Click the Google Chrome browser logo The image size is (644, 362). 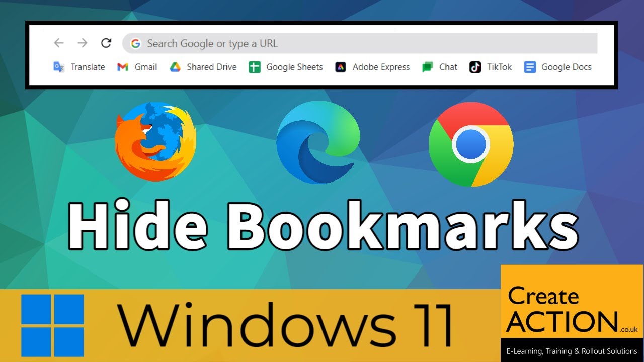point(471,145)
